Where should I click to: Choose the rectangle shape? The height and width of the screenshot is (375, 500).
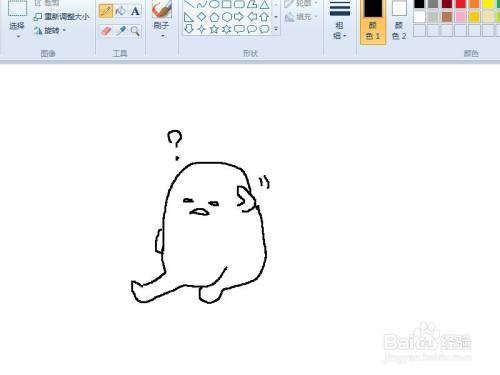tap(227, 4)
